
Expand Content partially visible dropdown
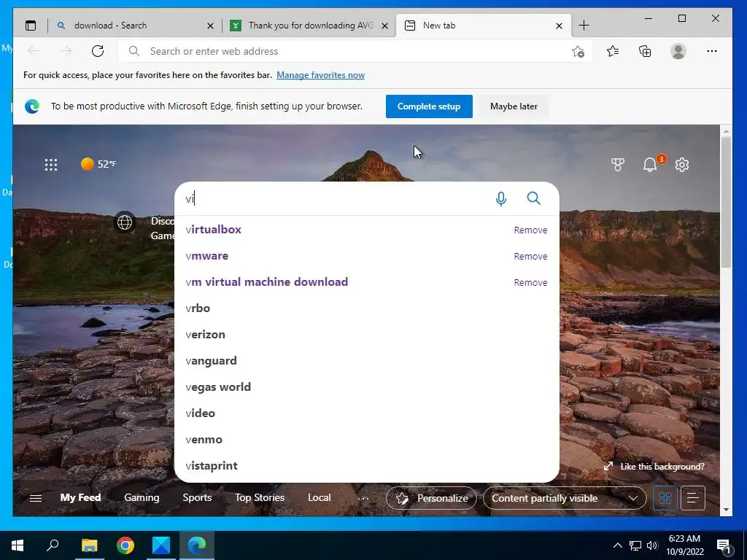tap(565, 498)
